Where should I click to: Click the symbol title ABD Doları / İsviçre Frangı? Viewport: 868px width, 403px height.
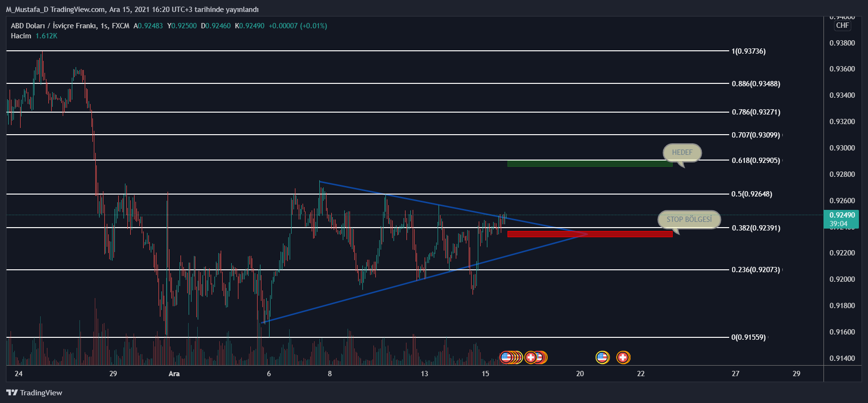pos(53,26)
